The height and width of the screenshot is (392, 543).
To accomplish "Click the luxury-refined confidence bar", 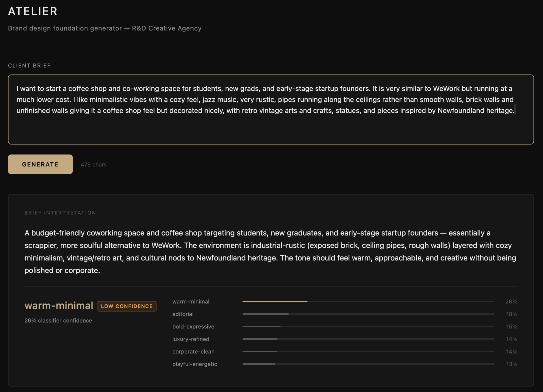I will click(x=367, y=339).
